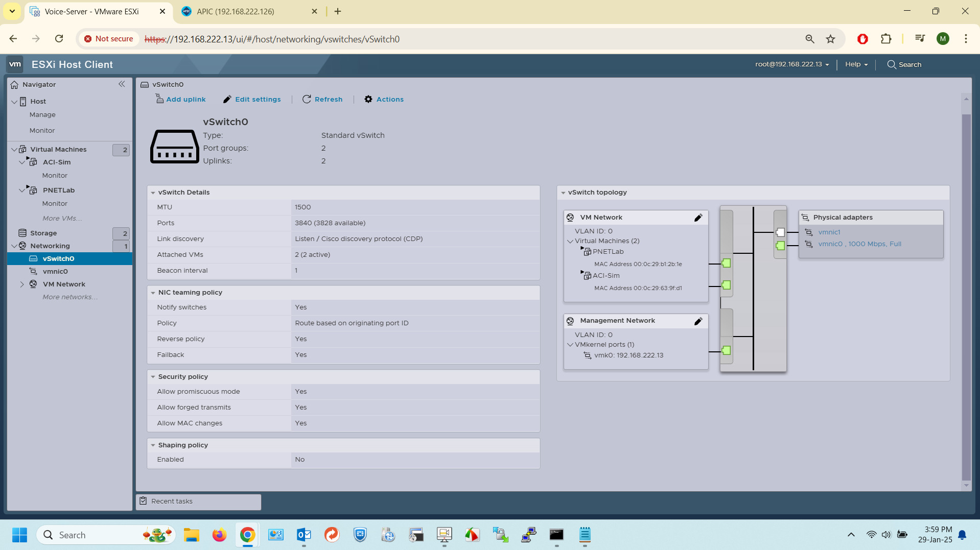Image resolution: width=980 pixels, height=550 pixels.
Task: Click the PNETLab VM in topology
Action: click(x=608, y=252)
